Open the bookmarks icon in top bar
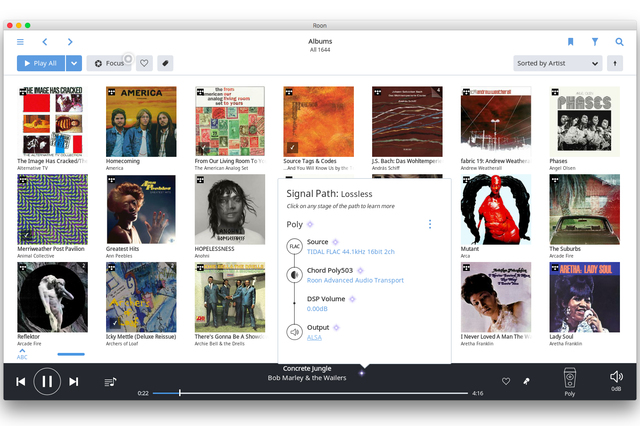The height and width of the screenshot is (426, 640). tap(570, 42)
